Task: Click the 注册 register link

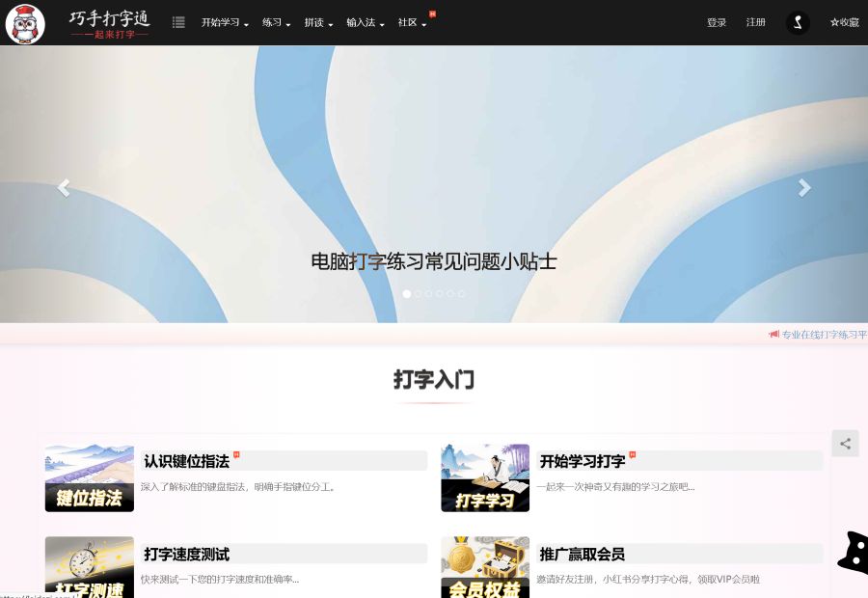Action: [x=756, y=22]
